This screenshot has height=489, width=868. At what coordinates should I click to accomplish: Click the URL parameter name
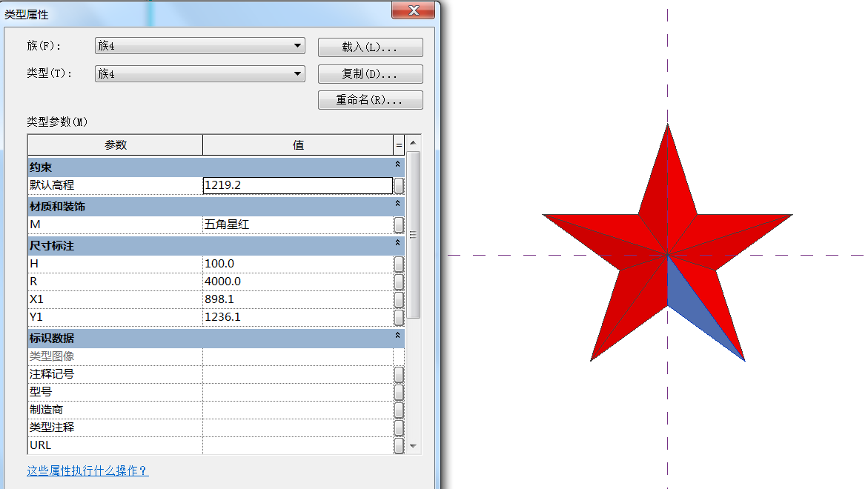click(41, 445)
